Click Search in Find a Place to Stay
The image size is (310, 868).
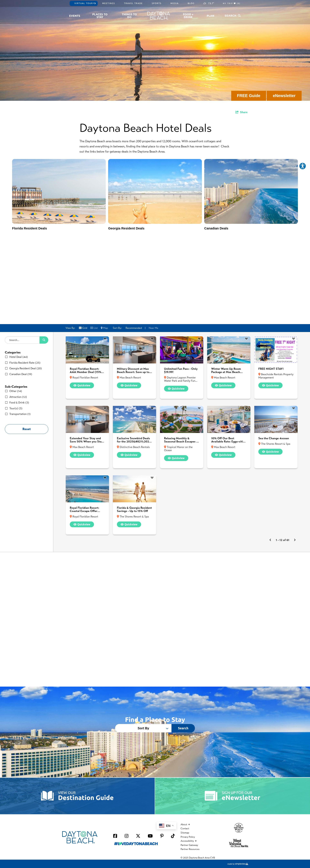[x=183, y=728]
